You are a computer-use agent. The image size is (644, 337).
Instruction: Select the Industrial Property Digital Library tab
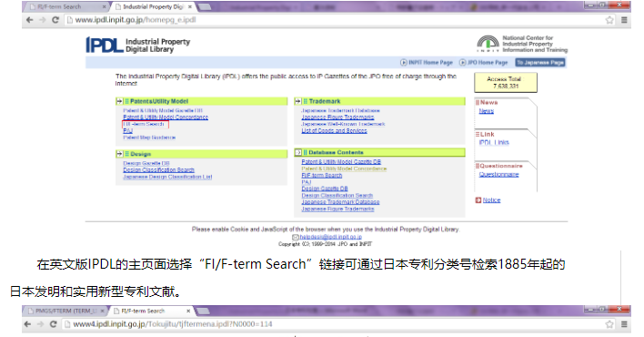(x=153, y=6)
